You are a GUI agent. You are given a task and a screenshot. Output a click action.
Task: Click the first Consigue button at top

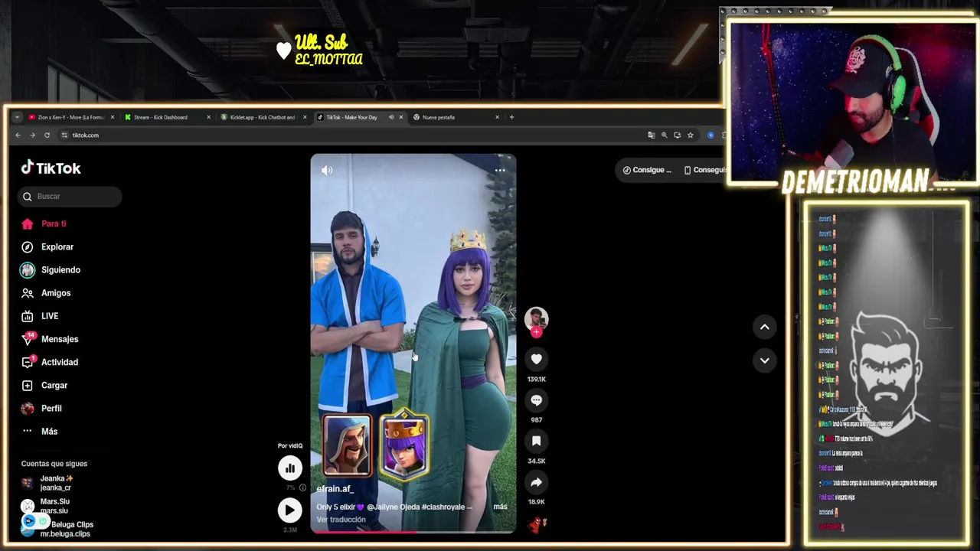(647, 170)
